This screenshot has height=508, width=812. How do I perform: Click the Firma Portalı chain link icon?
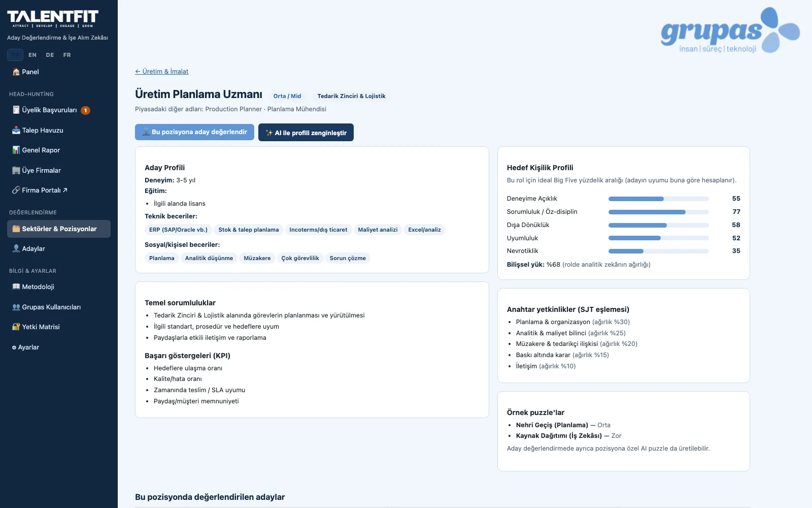click(16, 190)
